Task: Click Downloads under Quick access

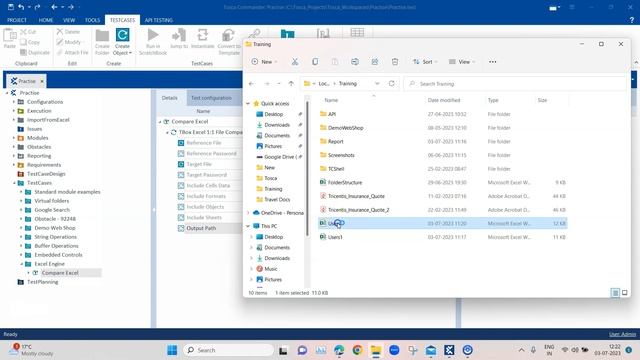Action: click(x=277, y=125)
